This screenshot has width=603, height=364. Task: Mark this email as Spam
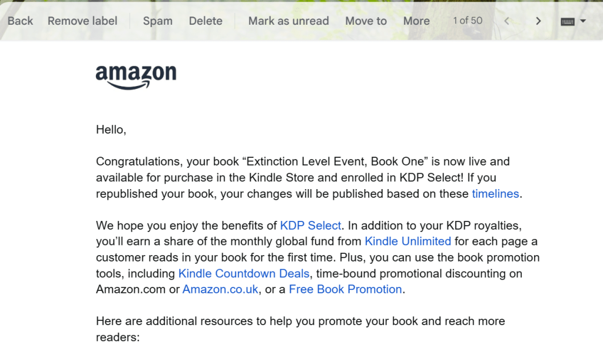click(158, 21)
